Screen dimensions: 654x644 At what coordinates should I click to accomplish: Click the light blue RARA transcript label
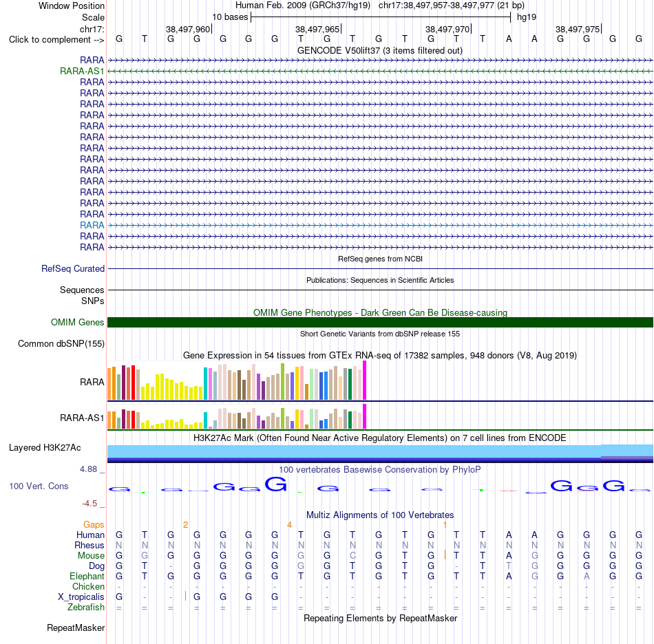pyautogui.click(x=92, y=225)
